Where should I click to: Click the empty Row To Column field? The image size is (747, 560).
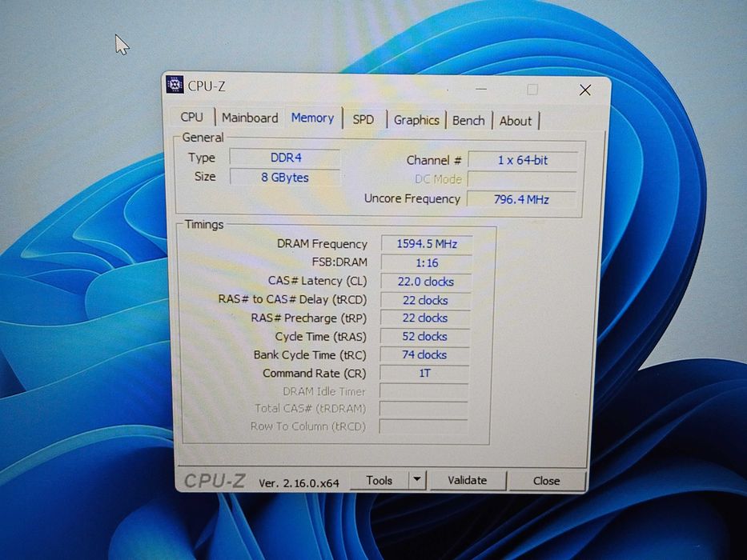tap(423, 426)
